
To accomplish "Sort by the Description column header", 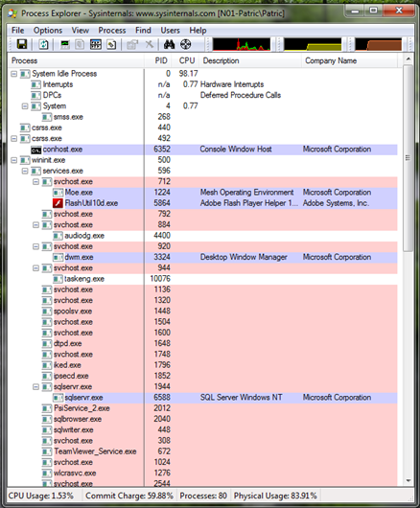I will click(x=250, y=60).
